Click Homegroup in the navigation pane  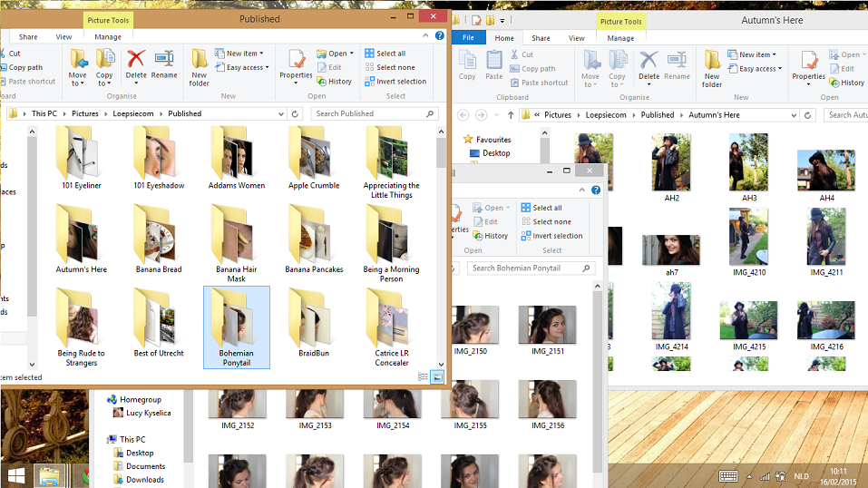[134, 399]
